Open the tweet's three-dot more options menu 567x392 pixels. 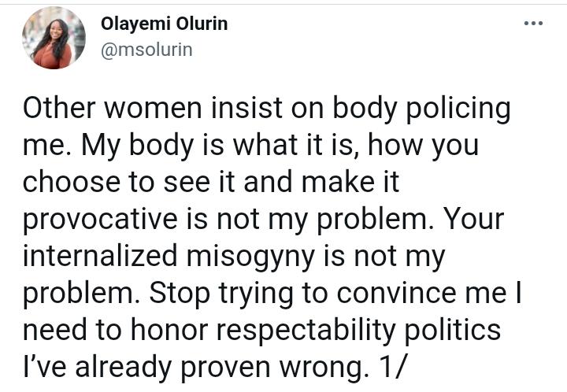(533, 24)
